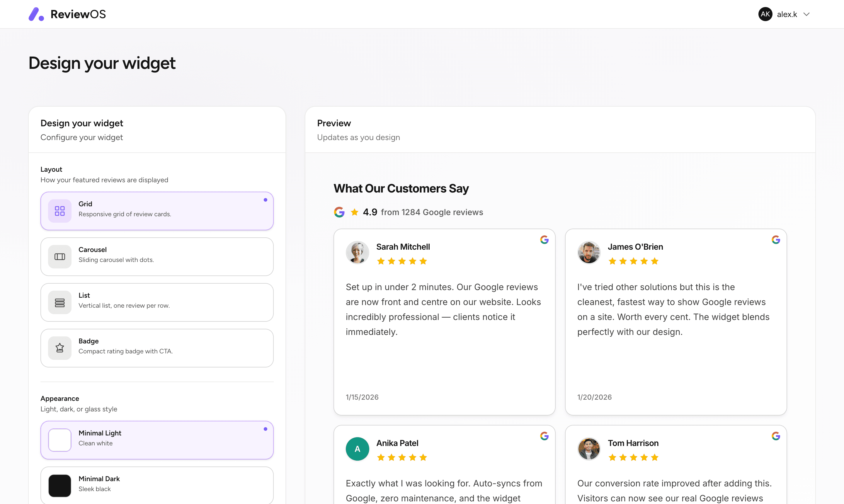This screenshot has width=844, height=504.
Task: Open the AK avatar menu
Action: coord(765,14)
